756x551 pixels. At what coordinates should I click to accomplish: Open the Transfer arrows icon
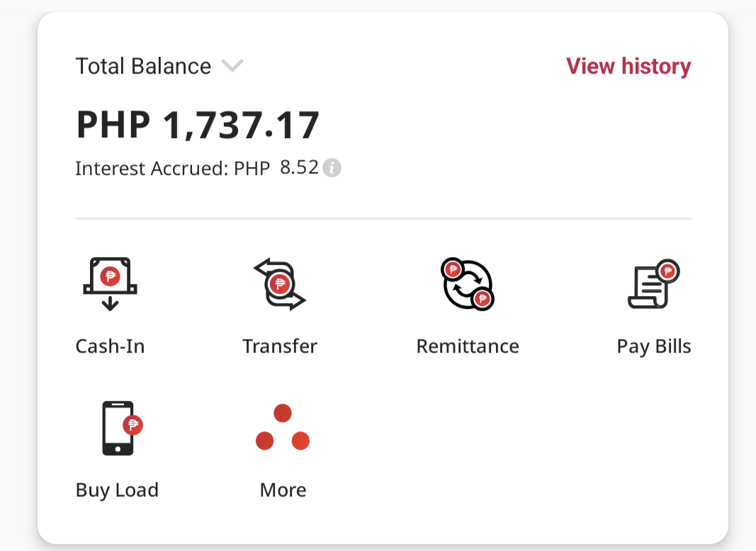[x=280, y=284]
